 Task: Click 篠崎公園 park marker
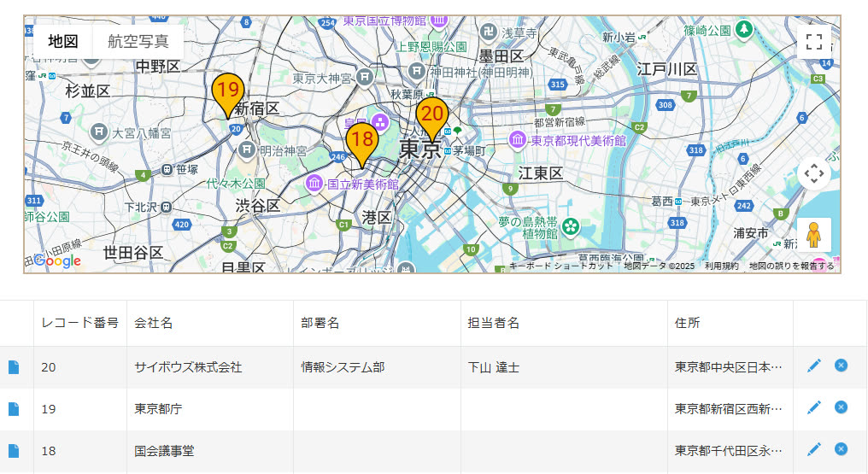(745, 29)
